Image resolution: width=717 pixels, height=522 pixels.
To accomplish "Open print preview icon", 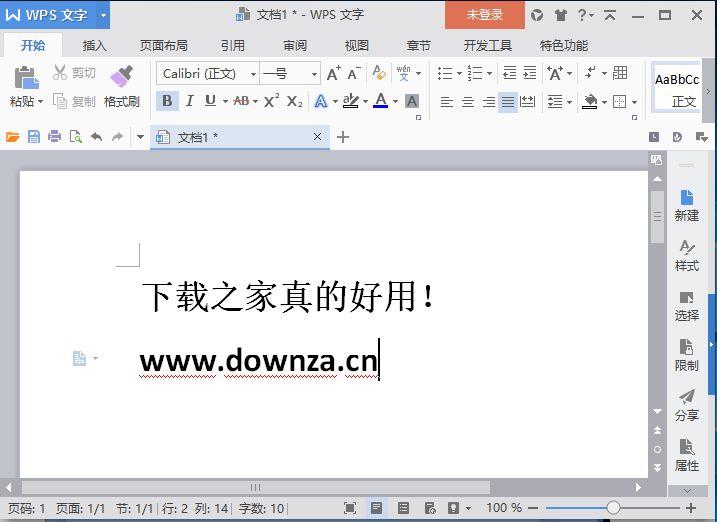I will pyautogui.click(x=75, y=137).
